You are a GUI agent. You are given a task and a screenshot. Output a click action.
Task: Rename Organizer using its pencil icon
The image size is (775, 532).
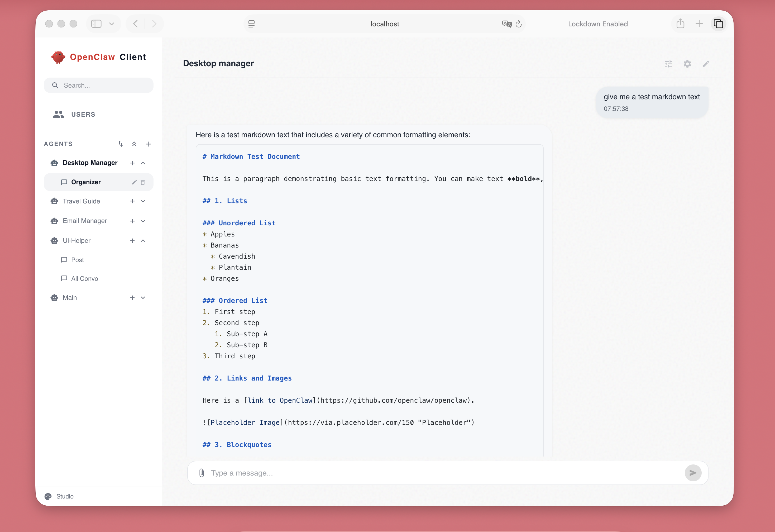pyautogui.click(x=134, y=182)
